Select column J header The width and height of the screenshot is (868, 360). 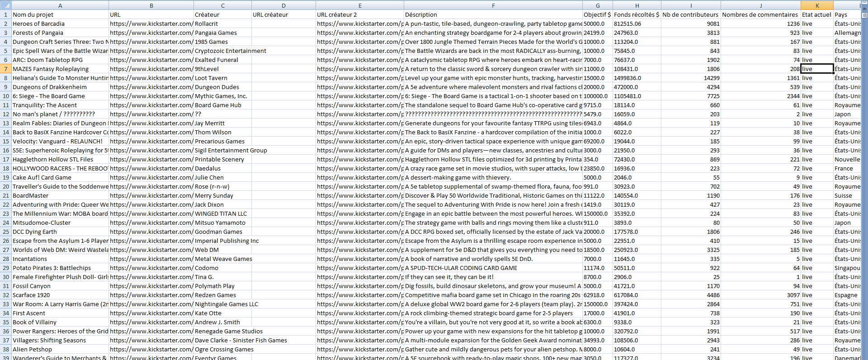[761, 5]
